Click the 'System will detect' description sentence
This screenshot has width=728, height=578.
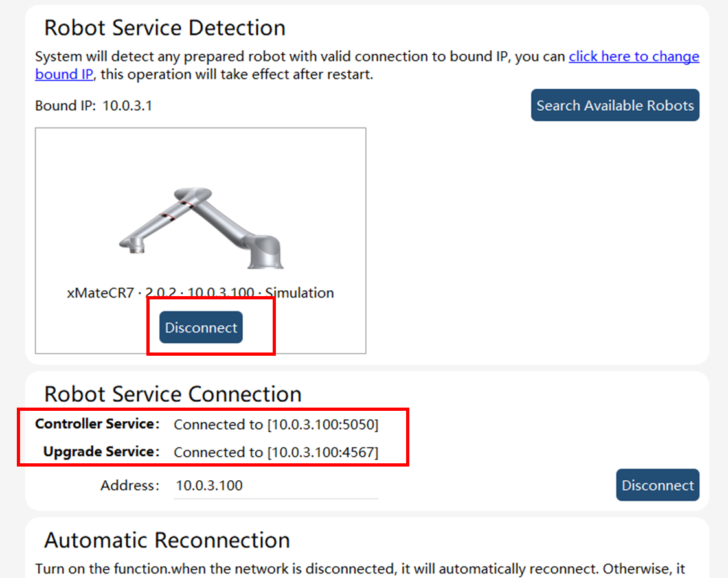pos(300,56)
